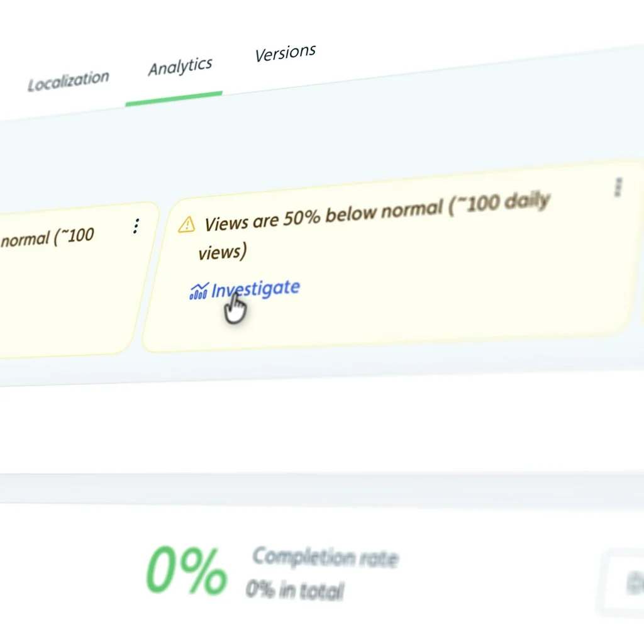Screen dimensions: 644x644
Task: Open the Localization tab
Action: coord(68,76)
